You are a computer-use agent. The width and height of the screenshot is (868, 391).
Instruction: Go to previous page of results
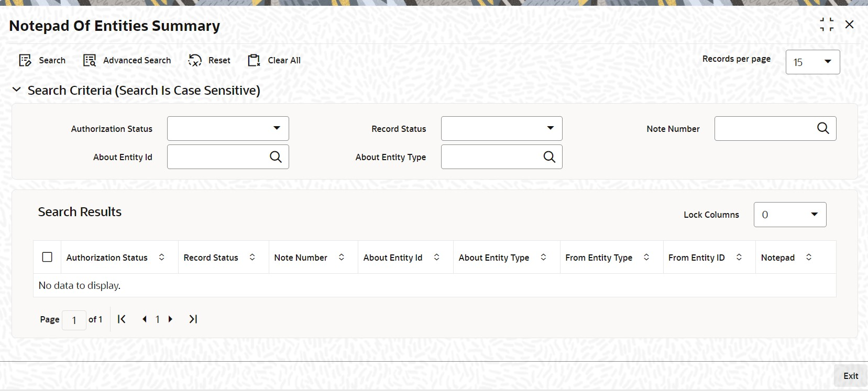(x=145, y=319)
